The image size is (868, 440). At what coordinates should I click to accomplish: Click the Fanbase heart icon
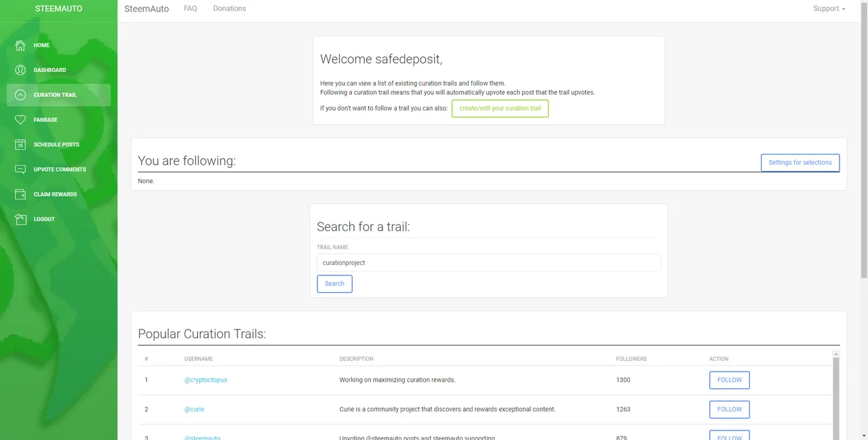20,120
